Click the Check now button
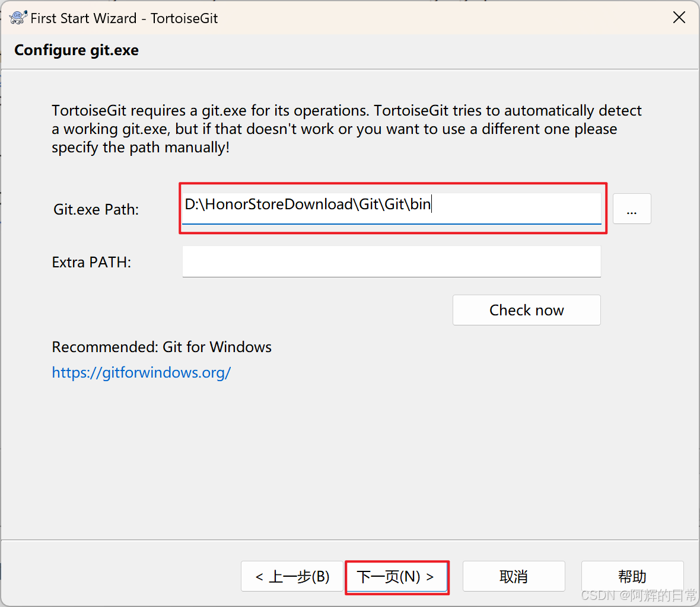Screen dimensions: 700x607 tap(526, 310)
